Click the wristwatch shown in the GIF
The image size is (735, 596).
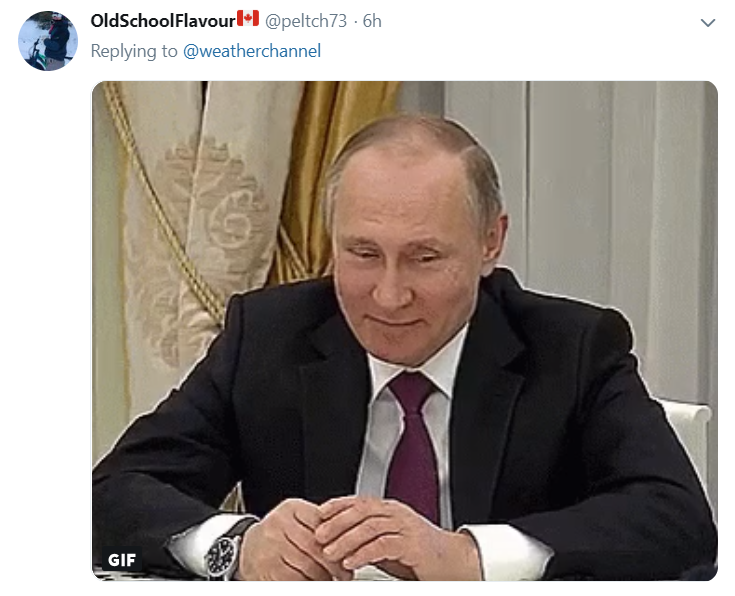tap(222, 555)
